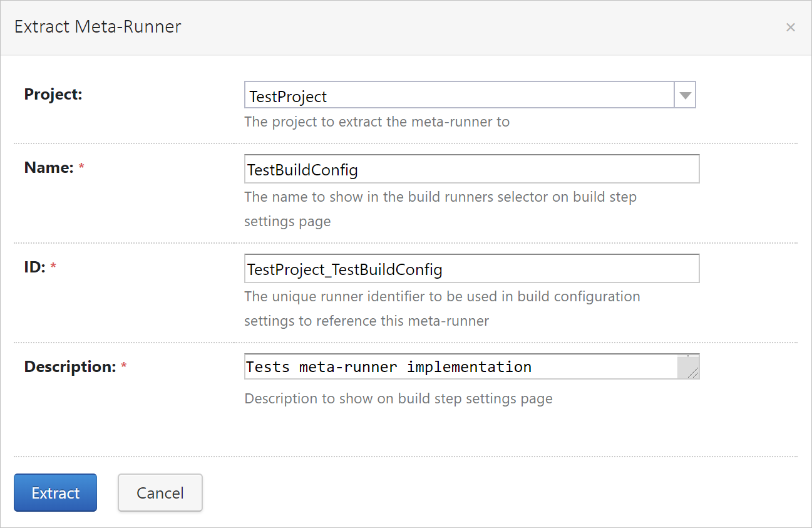Click Cancel to dismiss the dialog
This screenshot has width=812, height=528.
[x=160, y=492]
